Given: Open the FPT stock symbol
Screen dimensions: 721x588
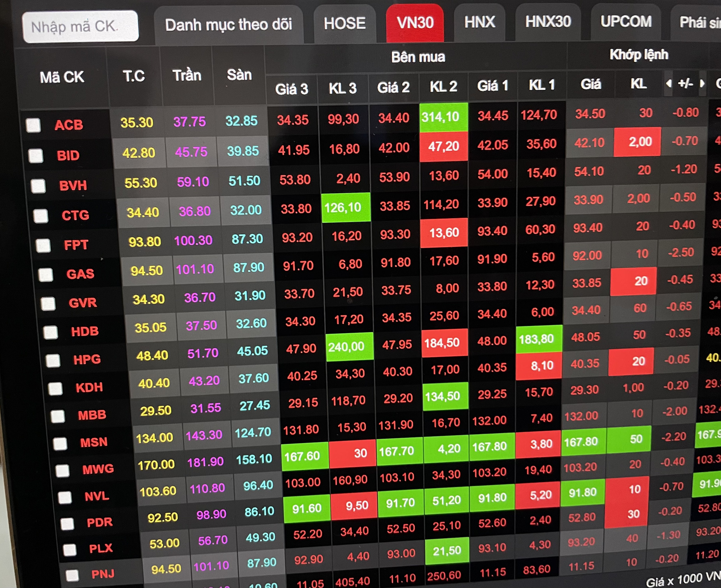Looking at the screenshot, I should point(76,245).
